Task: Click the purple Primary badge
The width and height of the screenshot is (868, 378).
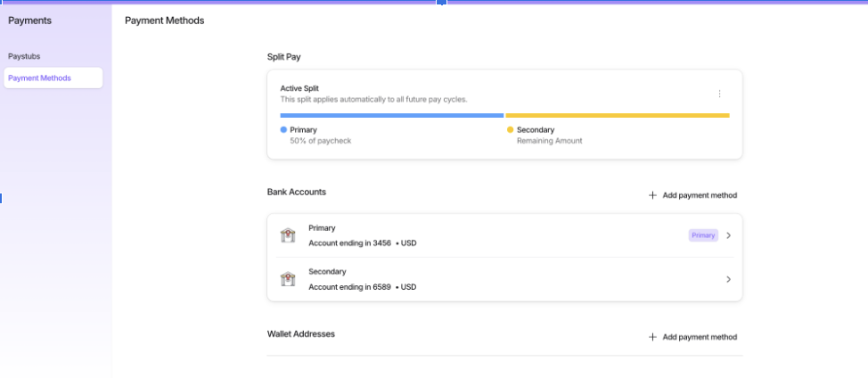Action: [702, 235]
